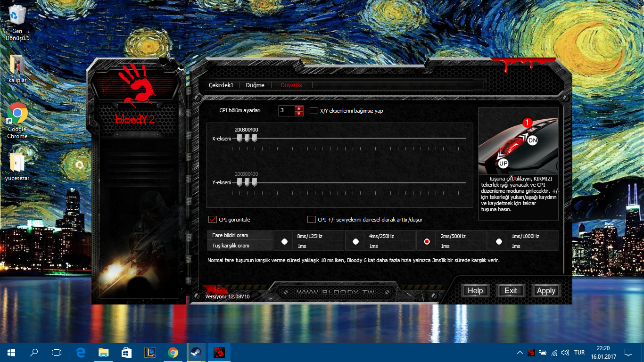Show hidden system tray icons

(520, 353)
